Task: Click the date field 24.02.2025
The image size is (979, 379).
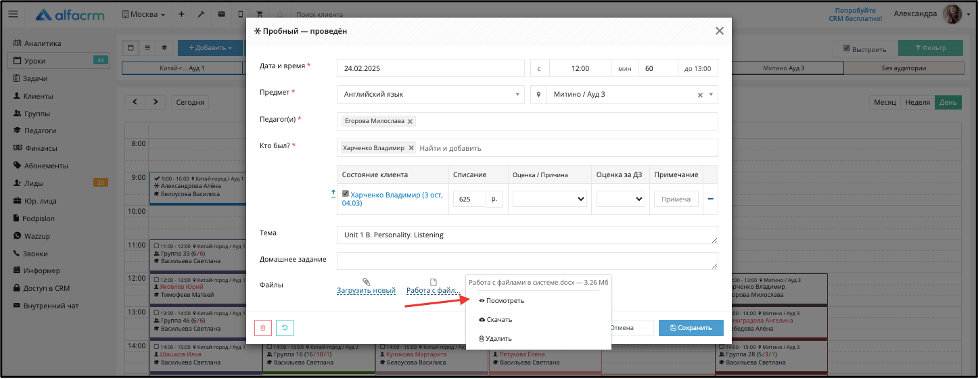Action: pos(430,69)
